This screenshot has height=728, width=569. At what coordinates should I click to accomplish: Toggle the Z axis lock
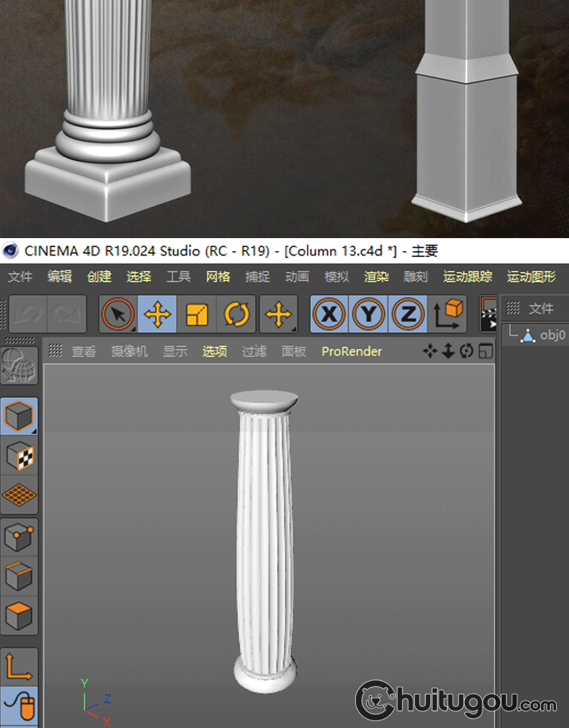408,314
